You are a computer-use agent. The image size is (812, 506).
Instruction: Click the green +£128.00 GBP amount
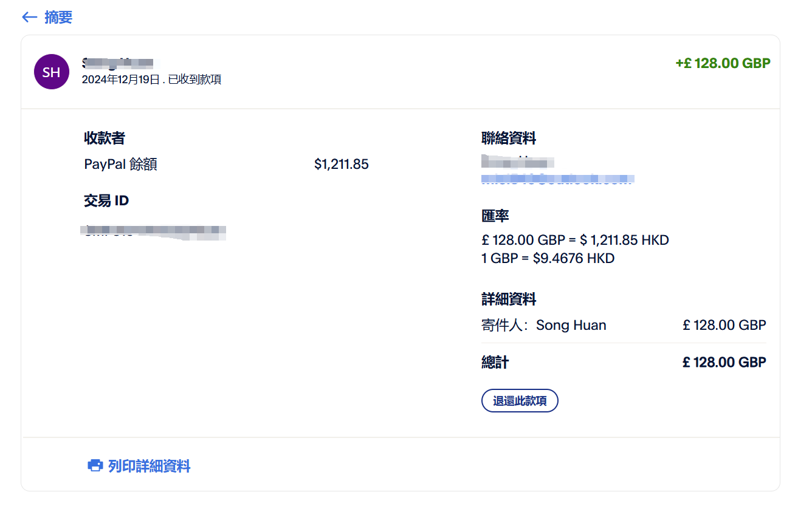[x=723, y=63]
